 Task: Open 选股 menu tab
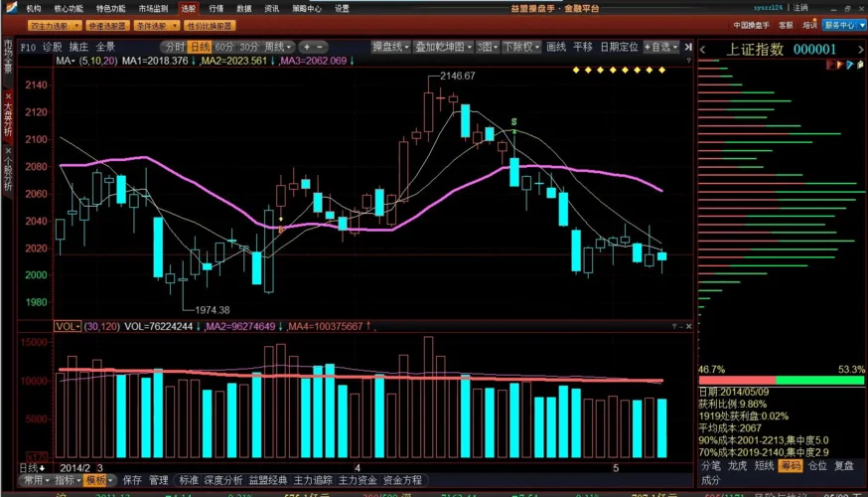[189, 8]
